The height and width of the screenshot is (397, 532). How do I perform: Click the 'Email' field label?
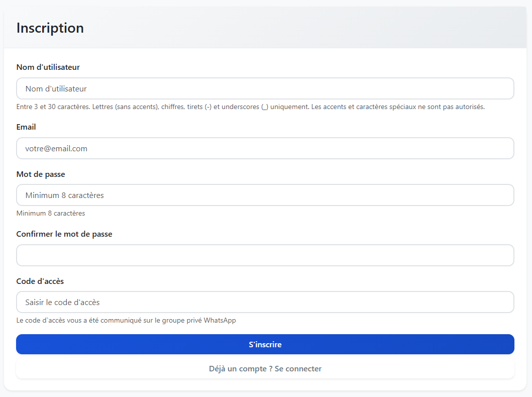26,127
